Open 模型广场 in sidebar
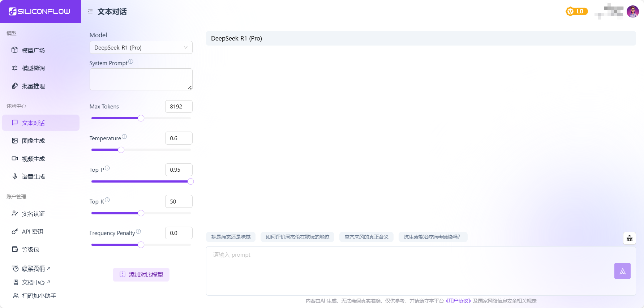 pos(40,50)
